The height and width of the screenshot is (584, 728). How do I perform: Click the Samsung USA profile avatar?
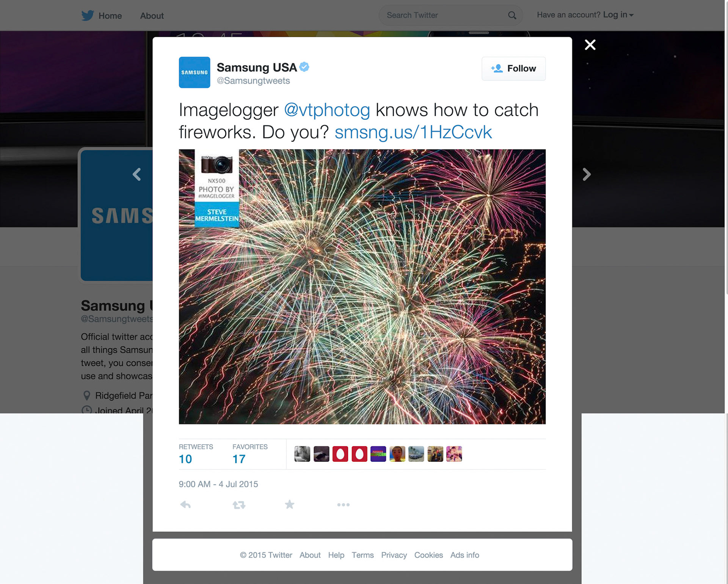[195, 72]
